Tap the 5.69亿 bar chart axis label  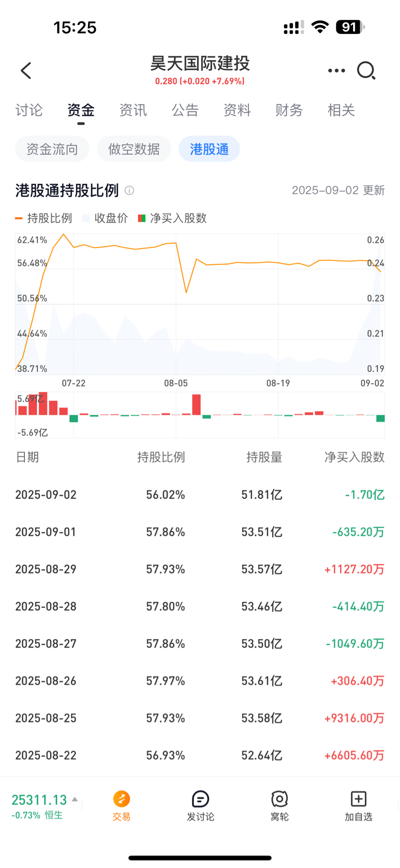30,399
